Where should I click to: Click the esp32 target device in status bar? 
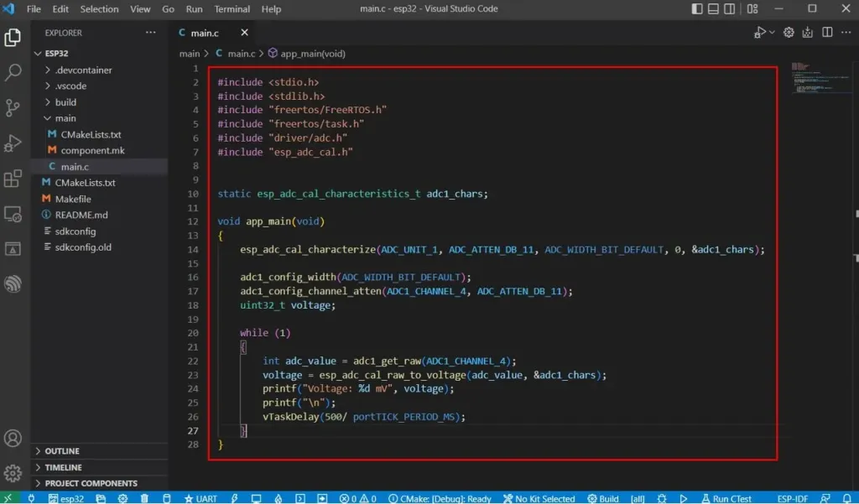click(66, 498)
